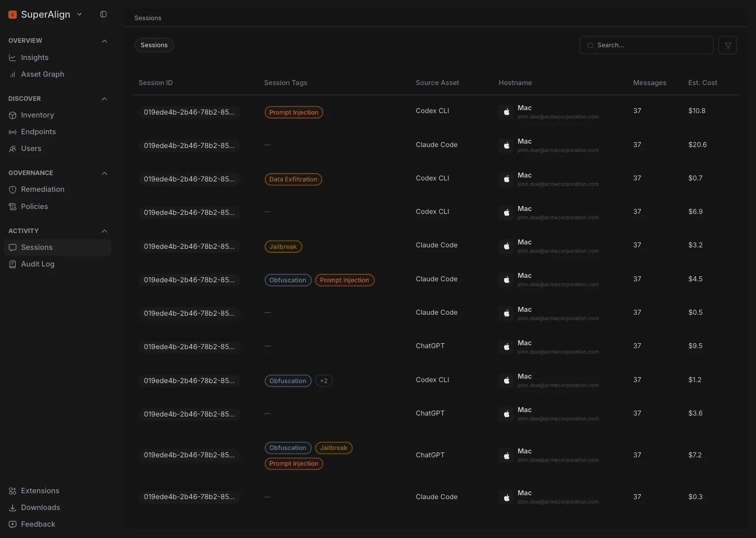Viewport: 756px width, 538px height.
Task: Click the Insights chart icon
Action: [13, 58]
